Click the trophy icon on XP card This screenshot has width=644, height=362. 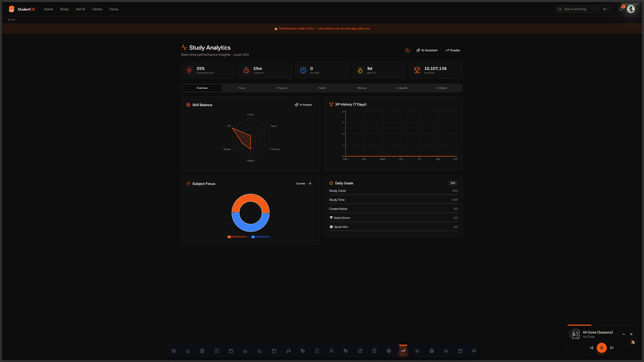click(x=417, y=70)
